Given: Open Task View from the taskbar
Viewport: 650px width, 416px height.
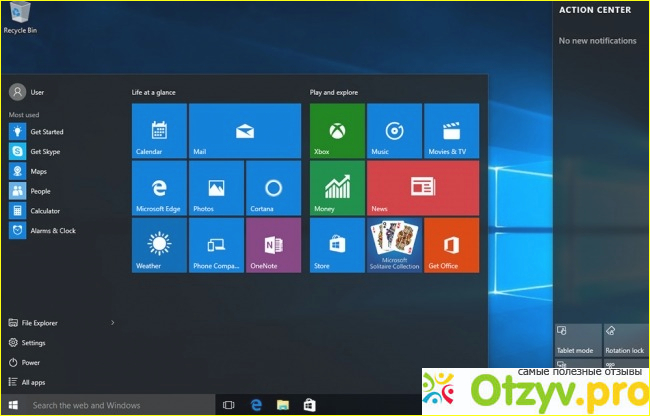Looking at the screenshot, I should pos(229,405).
